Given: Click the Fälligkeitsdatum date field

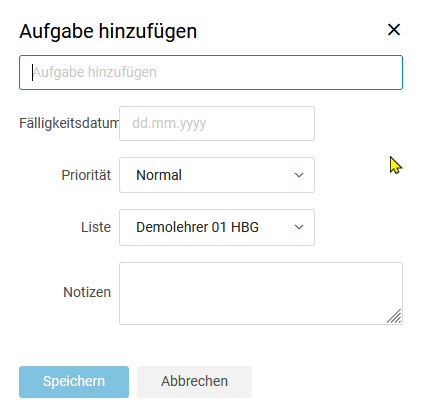Looking at the screenshot, I should pyautogui.click(x=217, y=123).
